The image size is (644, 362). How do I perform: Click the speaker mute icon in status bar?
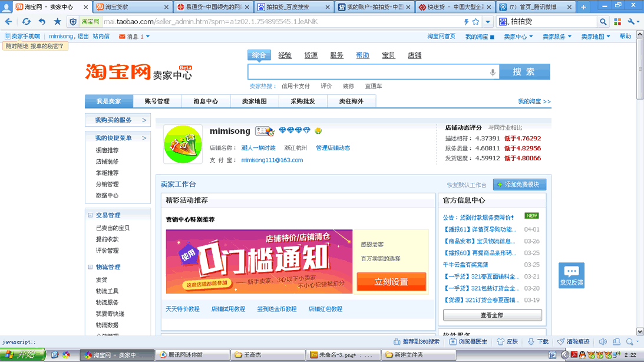click(x=603, y=341)
